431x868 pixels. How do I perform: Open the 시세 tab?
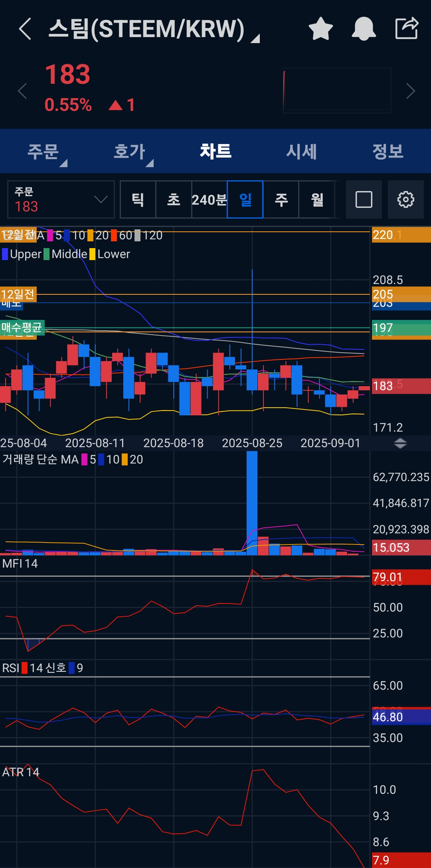[x=302, y=152]
